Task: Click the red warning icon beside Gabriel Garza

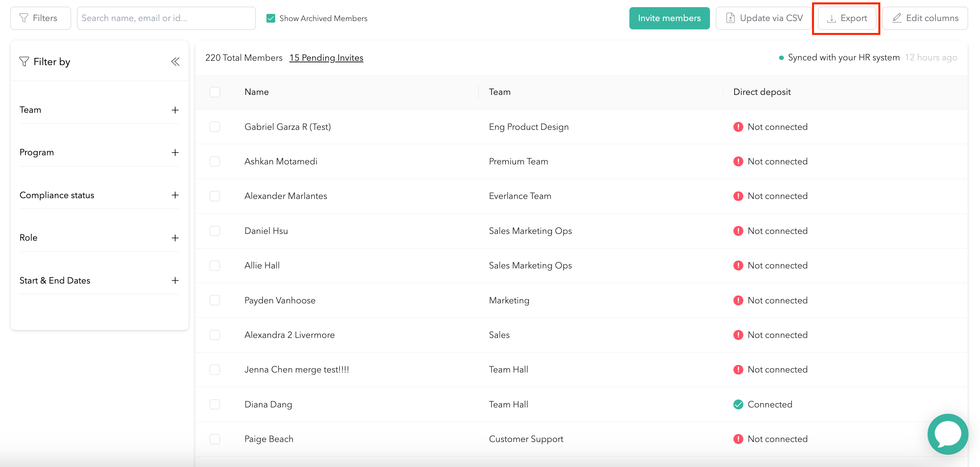Action: coord(738,127)
